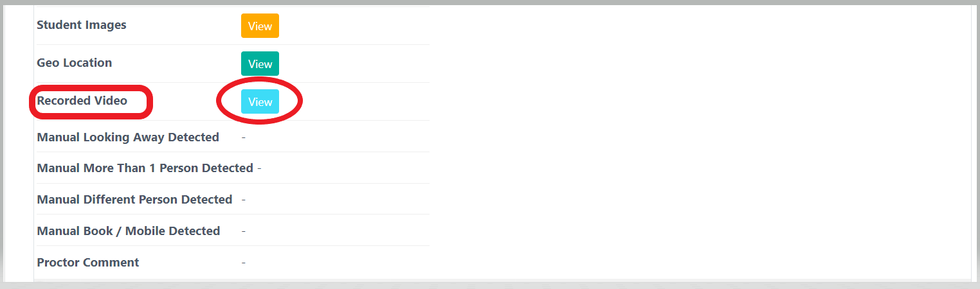Select the Geo Location label text
980x289 pixels.
(x=75, y=63)
